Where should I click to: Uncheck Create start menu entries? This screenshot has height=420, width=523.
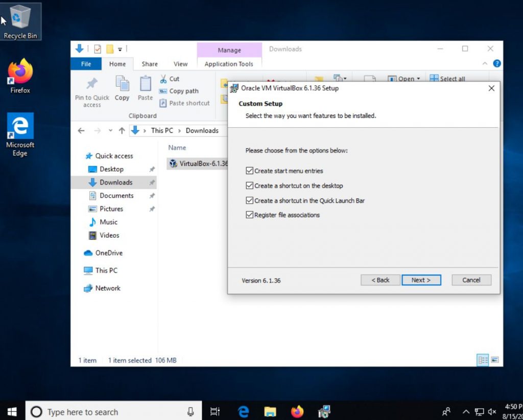(250, 171)
